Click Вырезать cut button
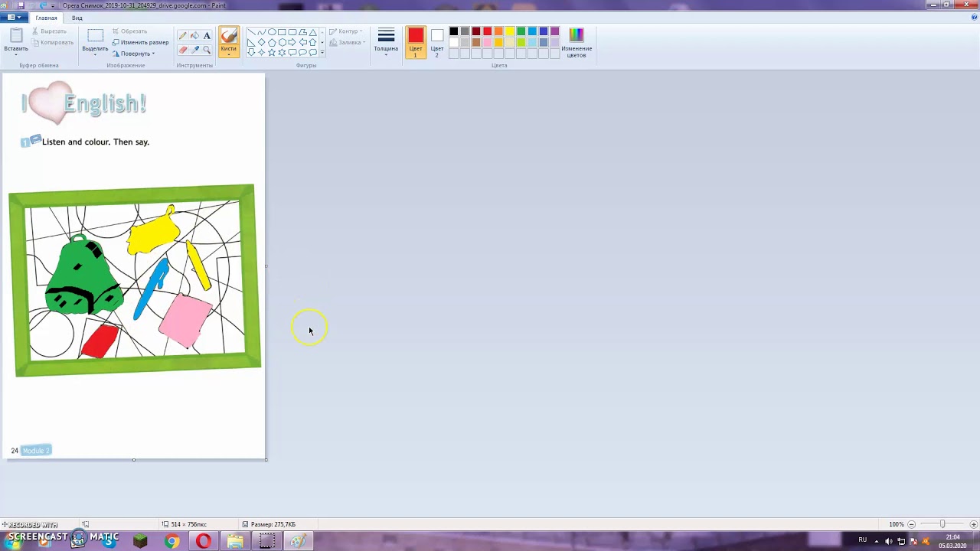This screenshot has height=551, width=980. click(x=49, y=31)
